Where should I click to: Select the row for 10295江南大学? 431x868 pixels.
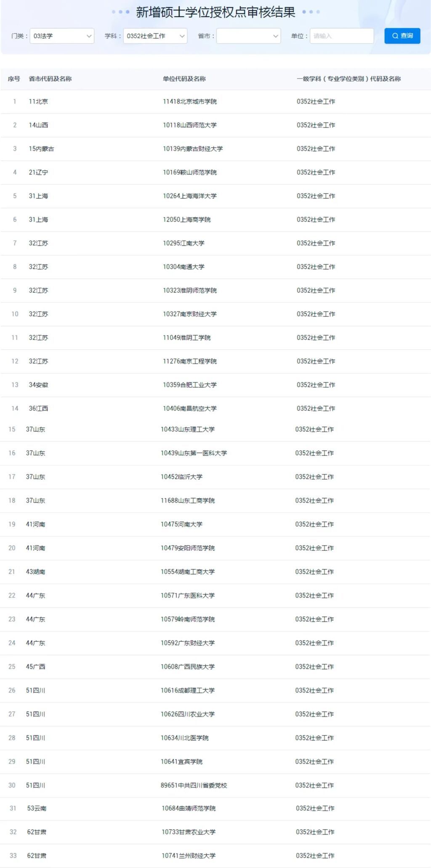click(215, 243)
